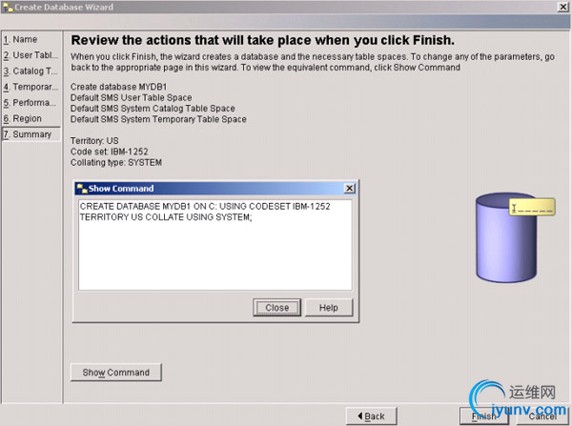Viewport: 572px width, 426px height.
Task: Click 'Default SMS System Temporary Table Space' text
Action: click(x=158, y=119)
